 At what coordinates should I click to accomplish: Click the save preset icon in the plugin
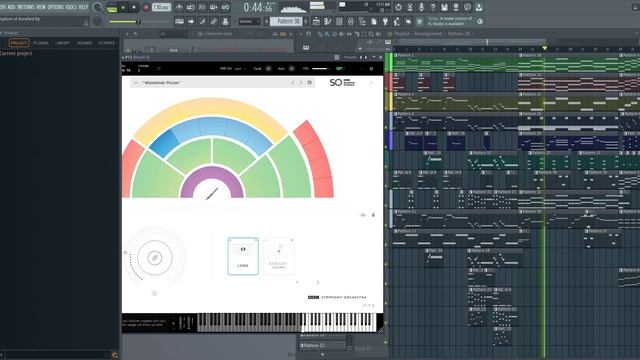[x=310, y=83]
